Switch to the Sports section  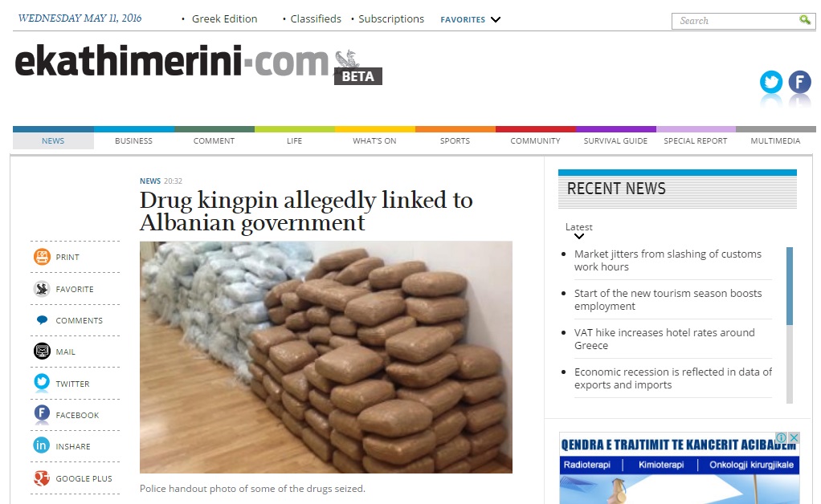coord(455,140)
